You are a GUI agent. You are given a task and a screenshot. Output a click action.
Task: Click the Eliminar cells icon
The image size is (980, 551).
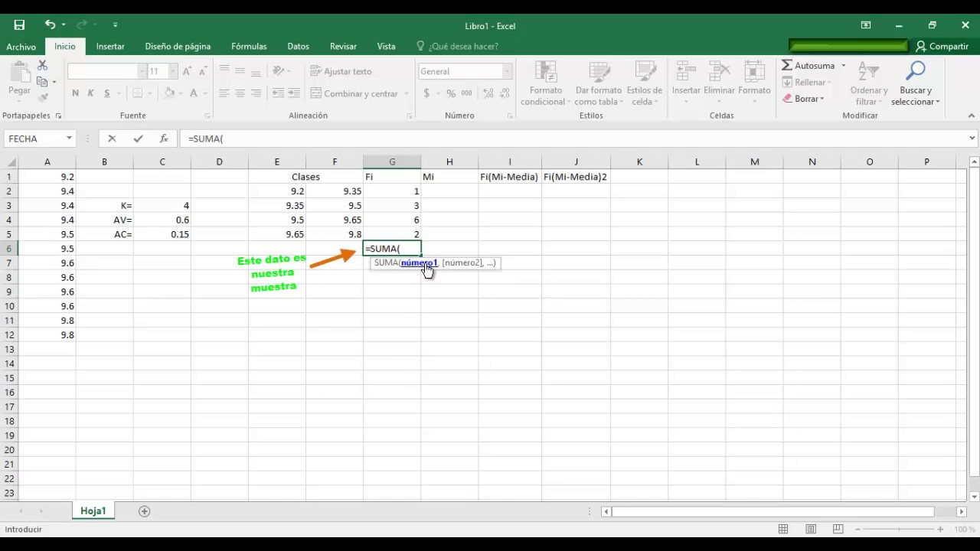click(x=719, y=73)
